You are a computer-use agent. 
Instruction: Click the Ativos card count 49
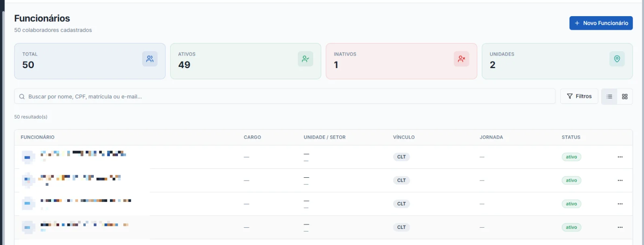pos(184,65)
